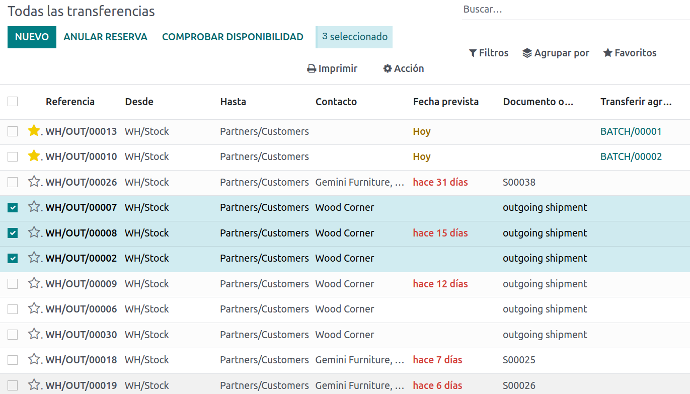Focus the Buscar search field
Viewport: 690px width, 394px height.
click(574, 10)
